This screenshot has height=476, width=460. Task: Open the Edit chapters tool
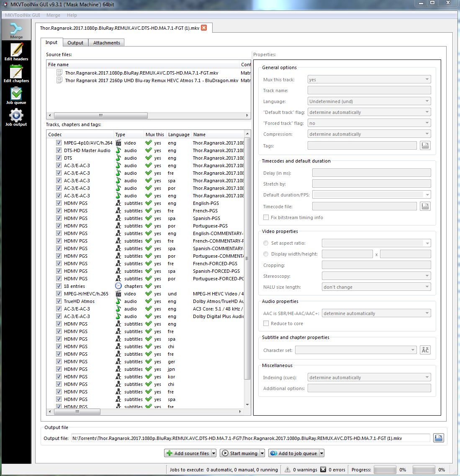(x=16, y=74)
